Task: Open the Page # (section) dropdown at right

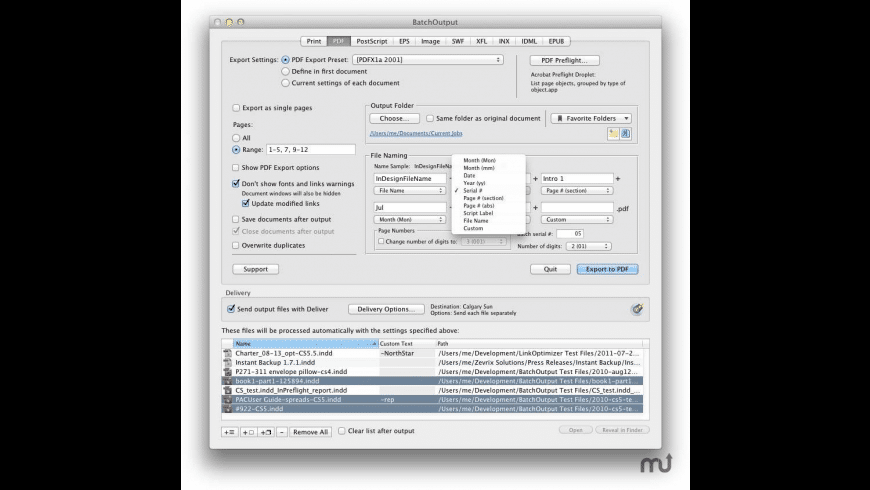Action: pyautogui.click(x=577, y=191)
